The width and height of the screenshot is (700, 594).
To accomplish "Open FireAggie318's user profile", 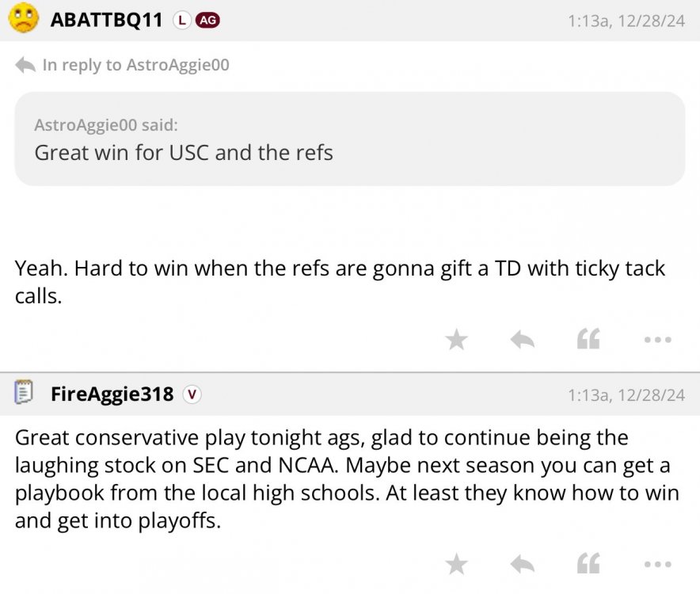I will [112, 394].
